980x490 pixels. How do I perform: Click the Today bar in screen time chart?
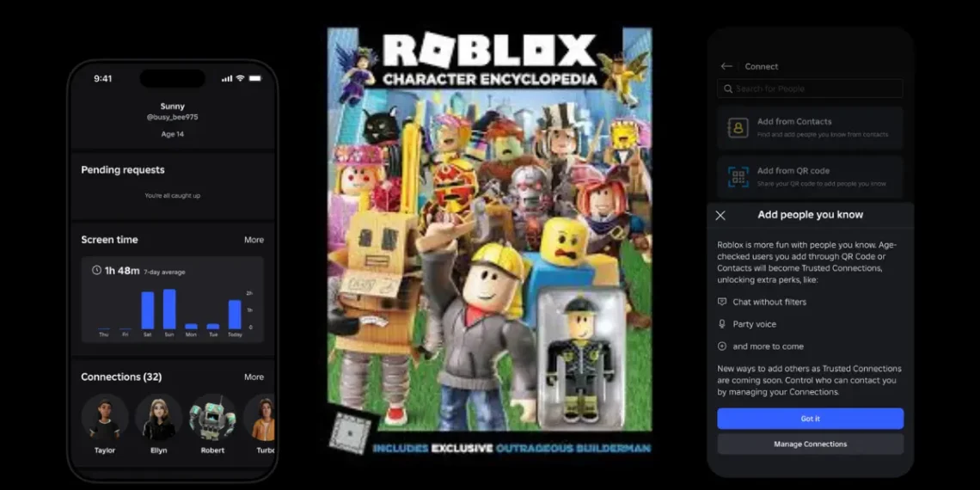(x=235, y=315)
